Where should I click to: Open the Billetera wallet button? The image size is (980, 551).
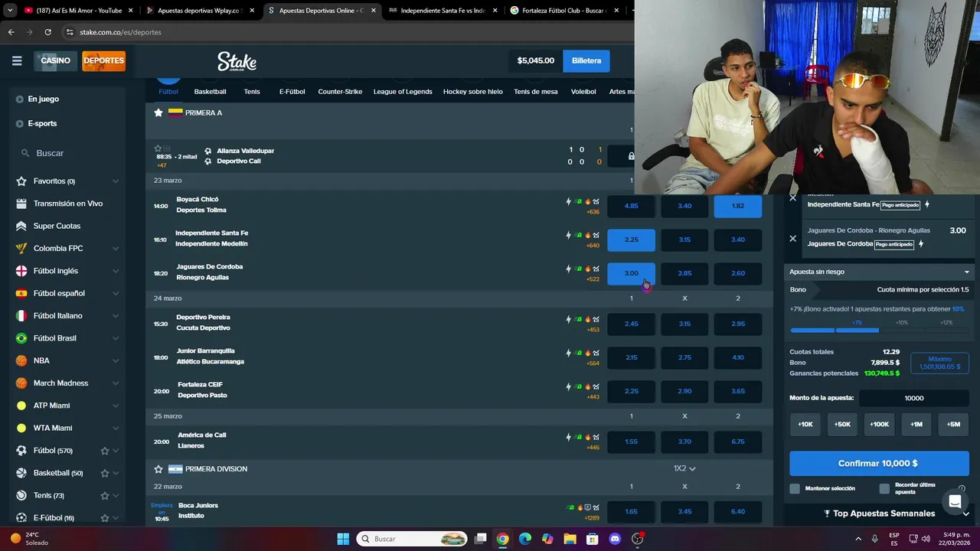586,60
